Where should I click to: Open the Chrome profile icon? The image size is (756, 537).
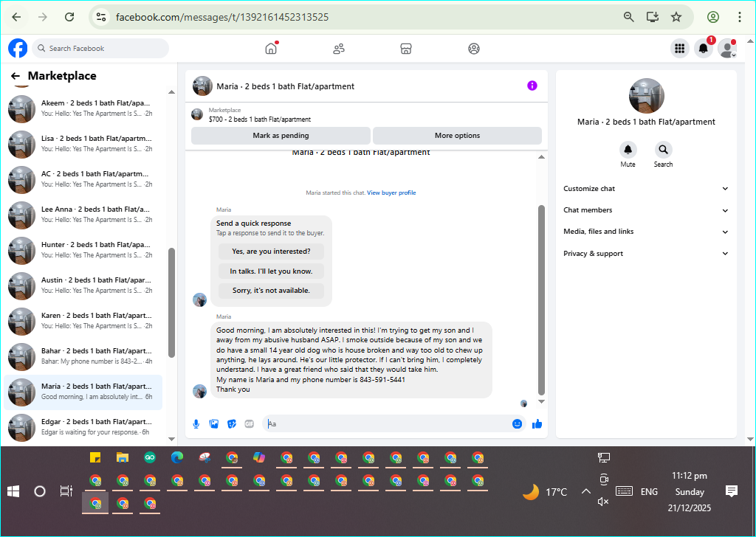[x=713, y=18]
